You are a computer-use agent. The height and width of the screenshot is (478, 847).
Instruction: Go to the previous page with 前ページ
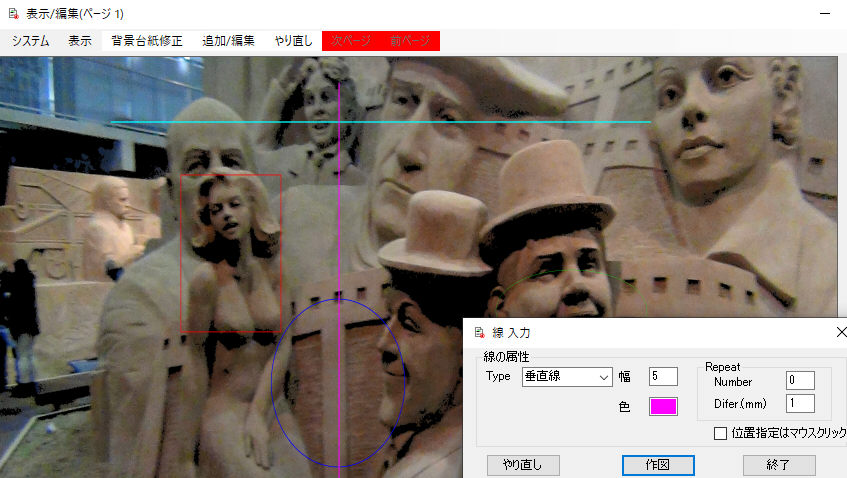(410, 41)
